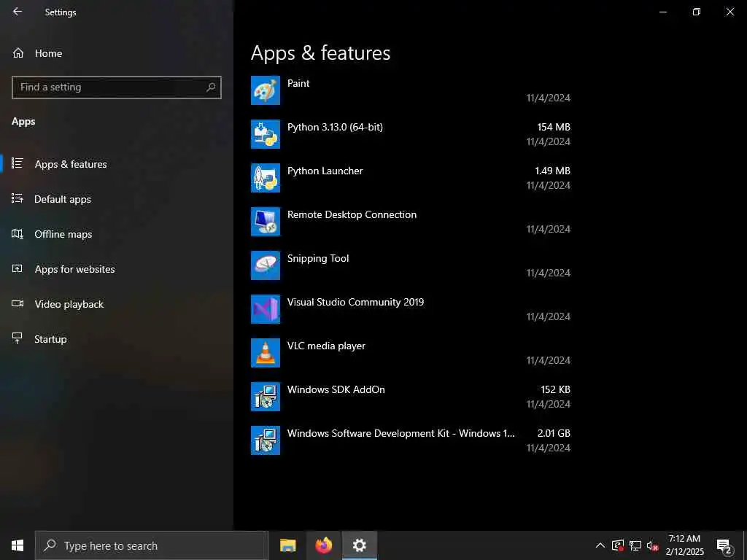This screenshot has width=747, height=560.
Task: Open File Explorer from the taskbar
Action: (x=287, y=545)
